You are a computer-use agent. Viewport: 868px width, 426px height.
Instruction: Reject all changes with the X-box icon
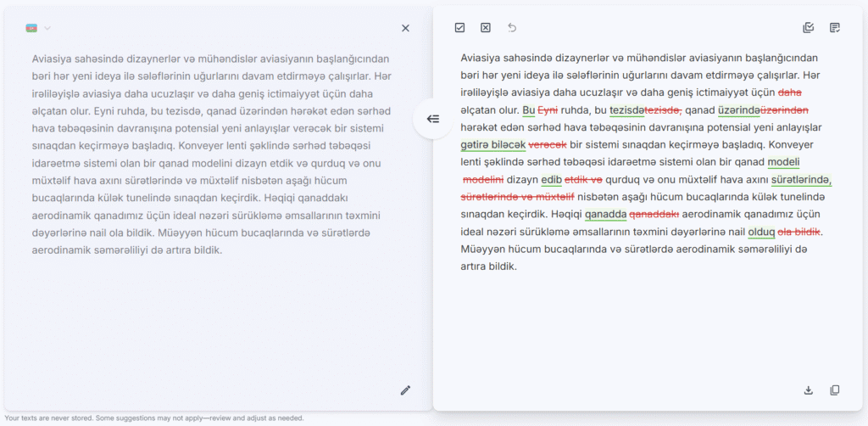click(486, 28)
